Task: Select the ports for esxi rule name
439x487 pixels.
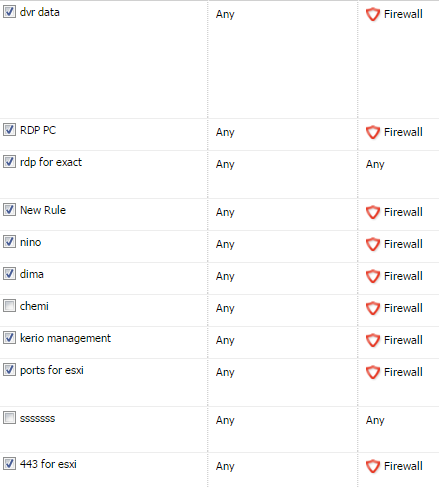Action: (52, 370)
